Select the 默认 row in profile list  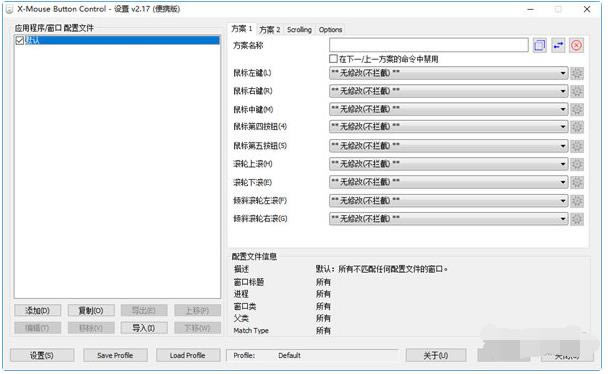(x=117, y=40)
